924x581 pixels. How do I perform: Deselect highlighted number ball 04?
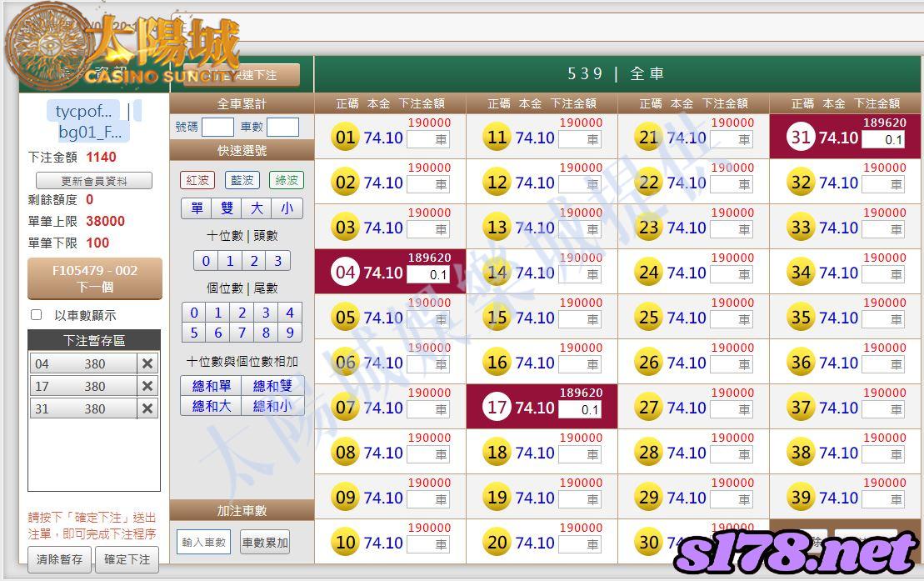[x=345, y=272]
